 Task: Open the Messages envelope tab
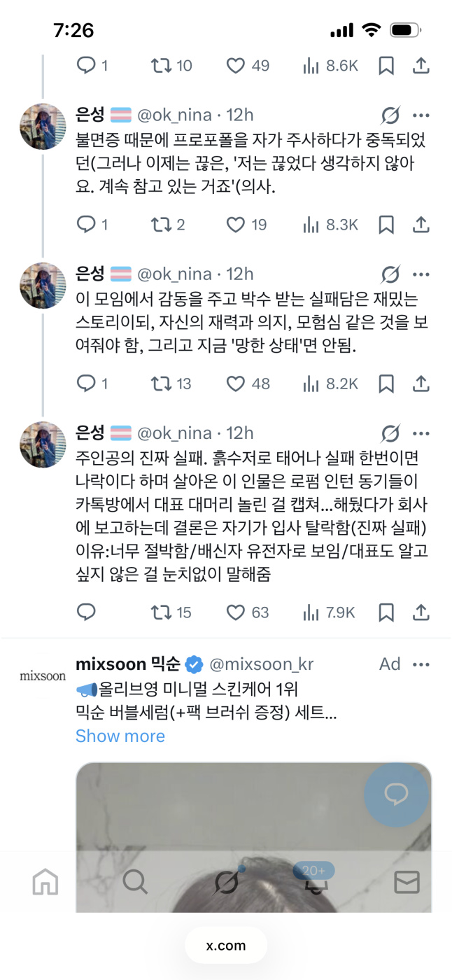tap(407, 882)
